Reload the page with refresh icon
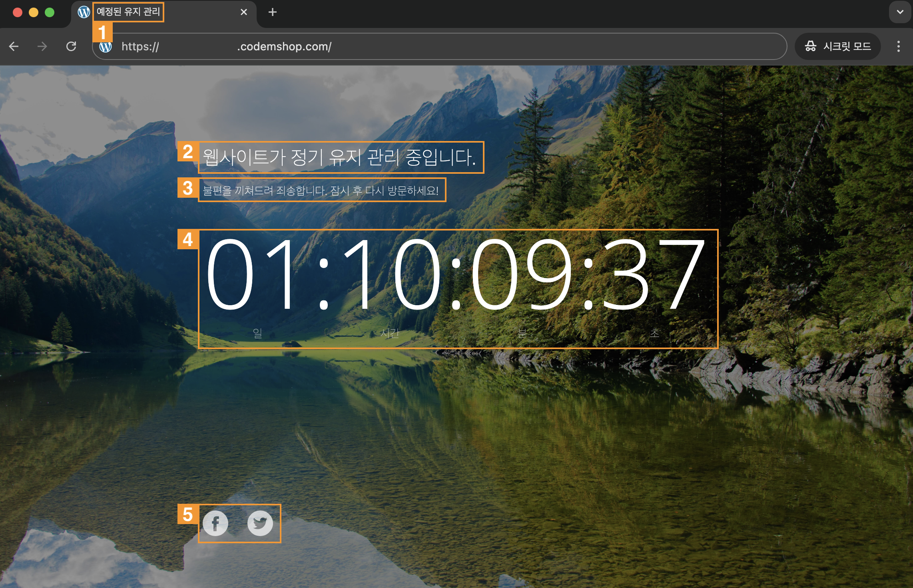913x588 pixels. point(71,46)
